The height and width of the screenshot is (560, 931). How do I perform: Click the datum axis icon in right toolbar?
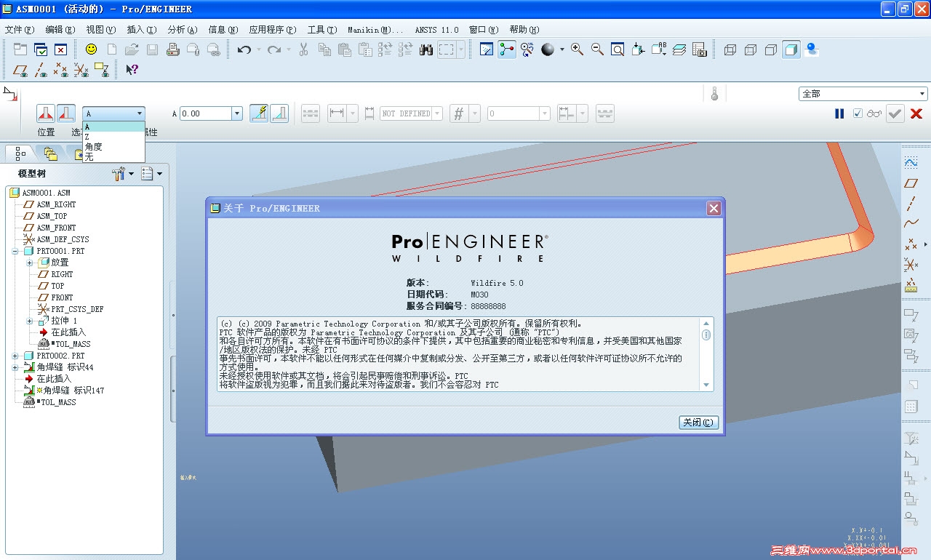[911, 204]
